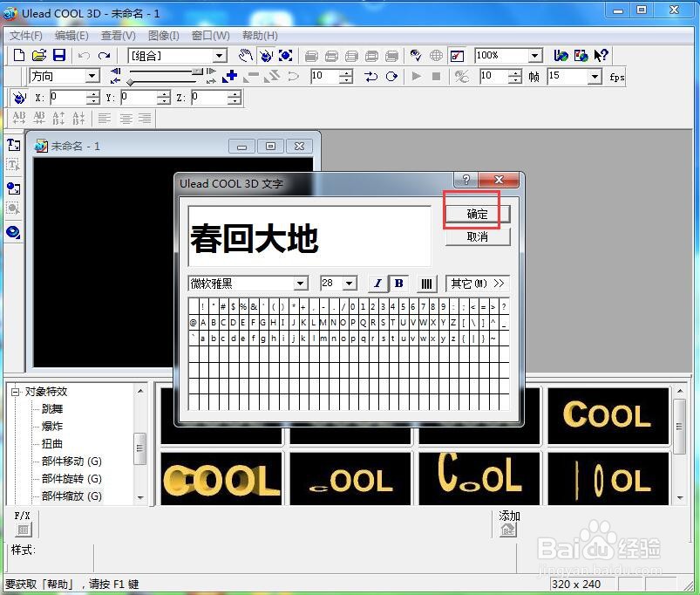Select the Rotate object tool
Image resolution: width=700 pixels, height=595 pixels.
coord(266,56)
